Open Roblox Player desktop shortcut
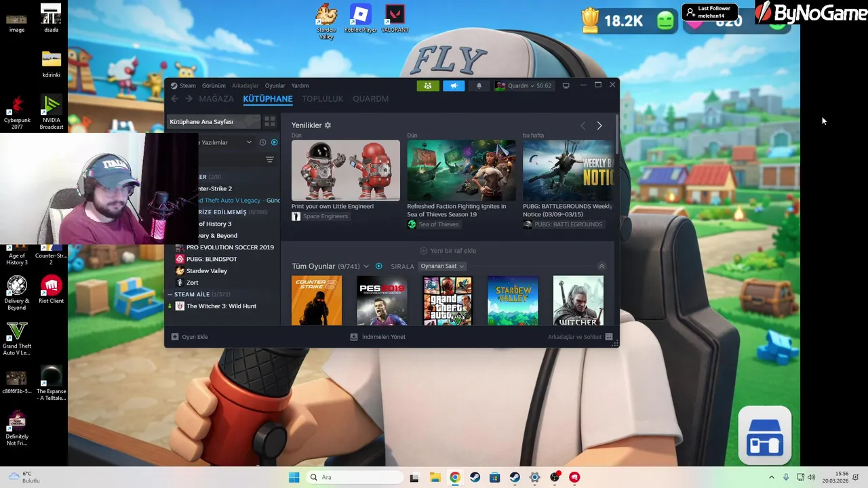Screen dimensions: 868x488 click(x=361, y=18)
